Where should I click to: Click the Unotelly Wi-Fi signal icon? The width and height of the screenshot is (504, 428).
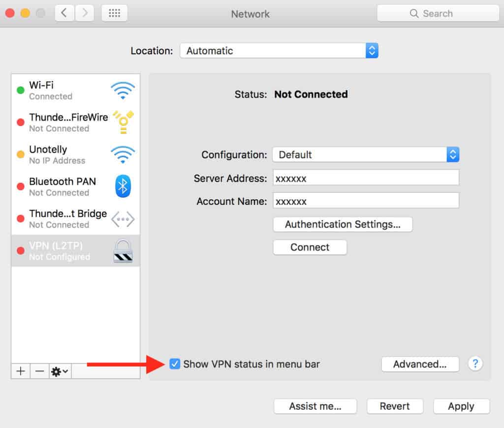(123, 154)
